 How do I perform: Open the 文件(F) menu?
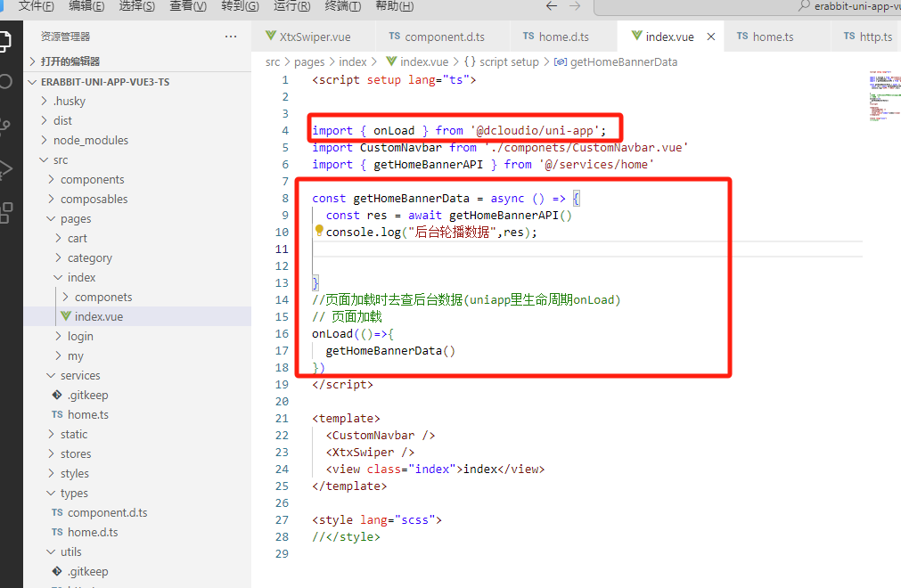[37, 5]
